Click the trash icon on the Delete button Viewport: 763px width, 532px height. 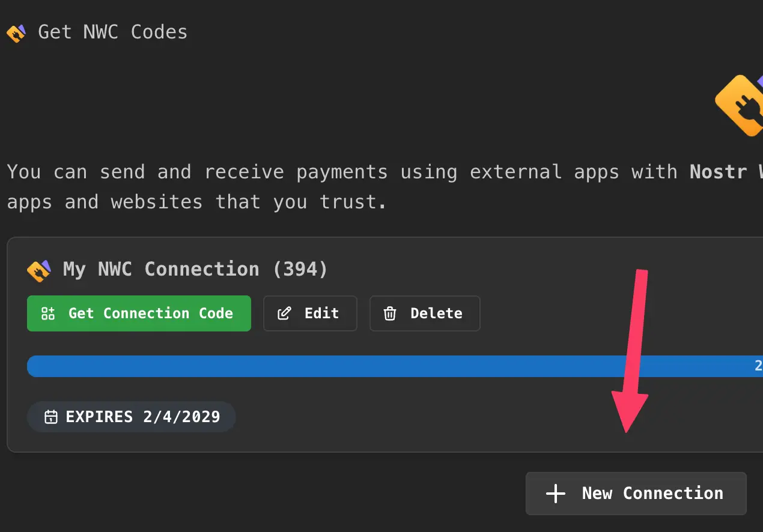[x=389, y=313]
